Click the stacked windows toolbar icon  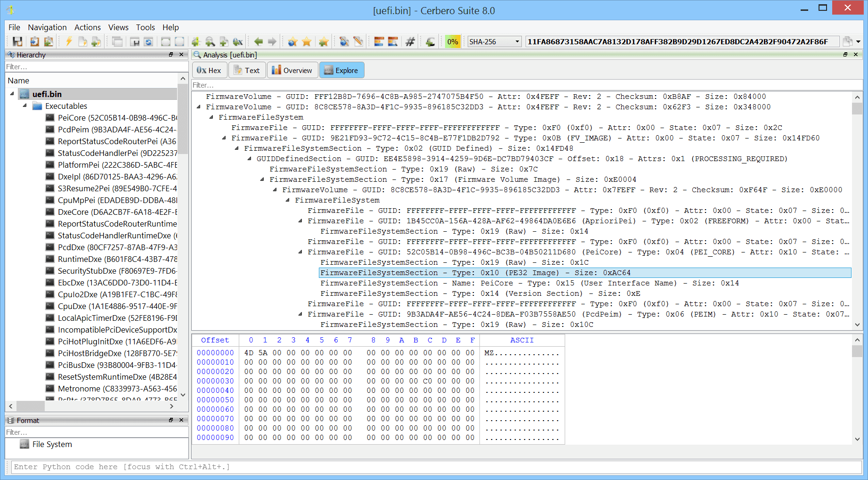point(117,41)
